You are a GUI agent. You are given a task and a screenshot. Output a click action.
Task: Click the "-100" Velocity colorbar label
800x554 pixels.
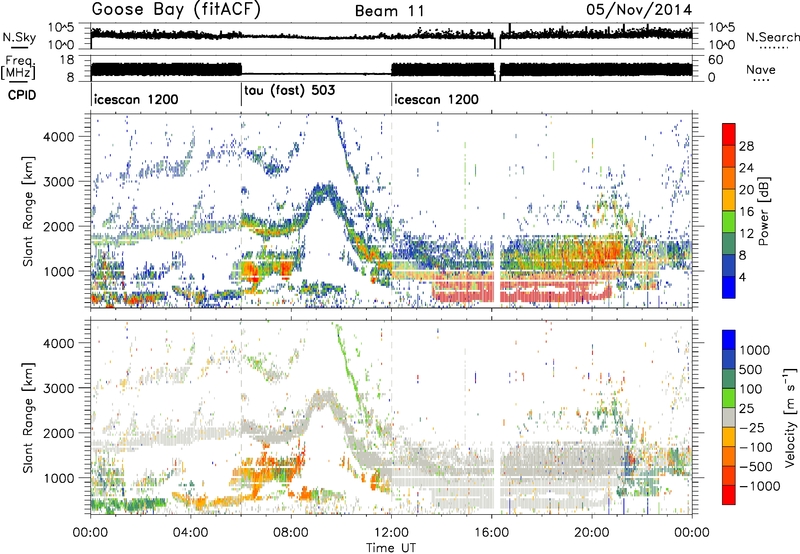coord(756,447)
